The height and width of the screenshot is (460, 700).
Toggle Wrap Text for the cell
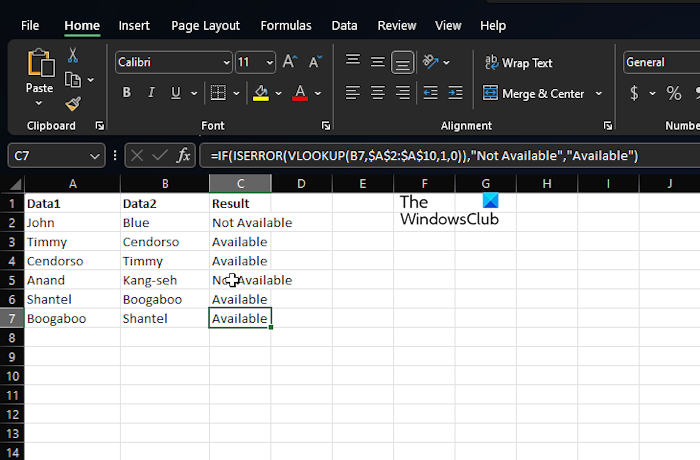(x=517, y=62)
